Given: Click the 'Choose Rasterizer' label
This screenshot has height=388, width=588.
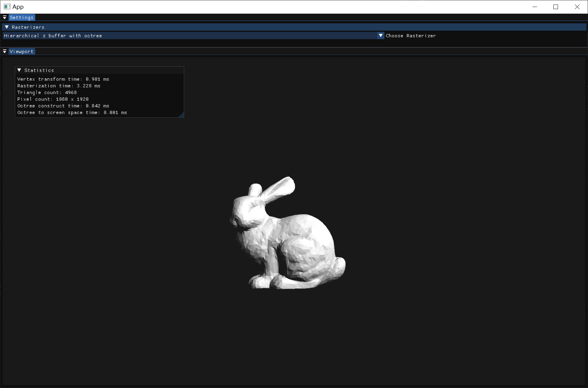Looking at the screenshot, I should tap(411, 36).
